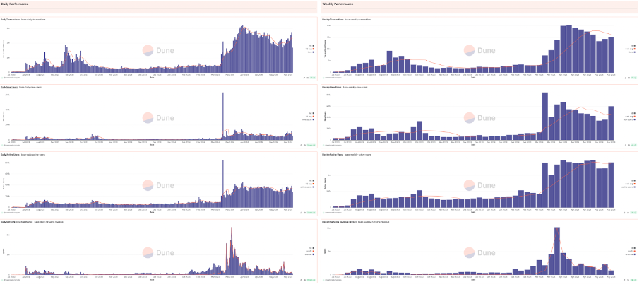Toggle profit legend in Daily Network Revenue chart
This screenshot has width=644, height=299.
310,252
